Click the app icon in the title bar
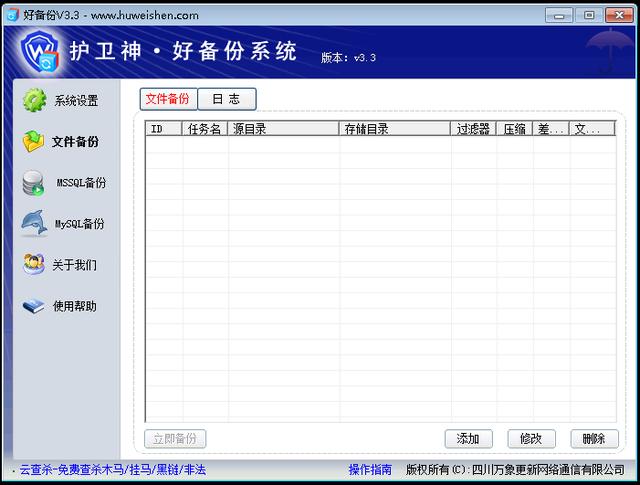 (x=13, y=15)
